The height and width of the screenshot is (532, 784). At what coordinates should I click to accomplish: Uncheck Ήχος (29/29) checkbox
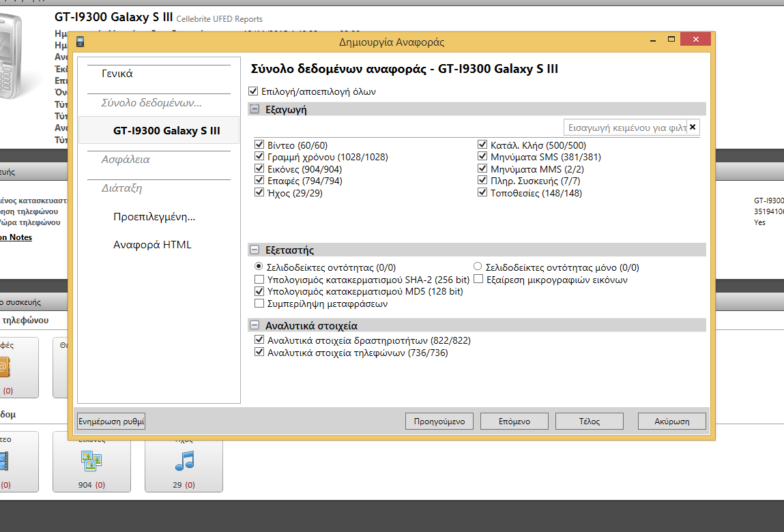tap(259, 192)
